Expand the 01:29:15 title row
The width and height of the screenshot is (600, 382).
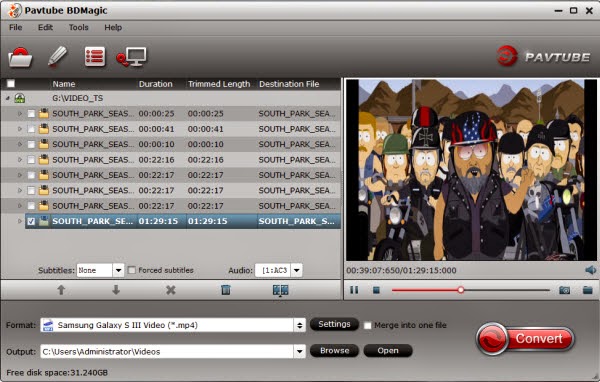20,221
